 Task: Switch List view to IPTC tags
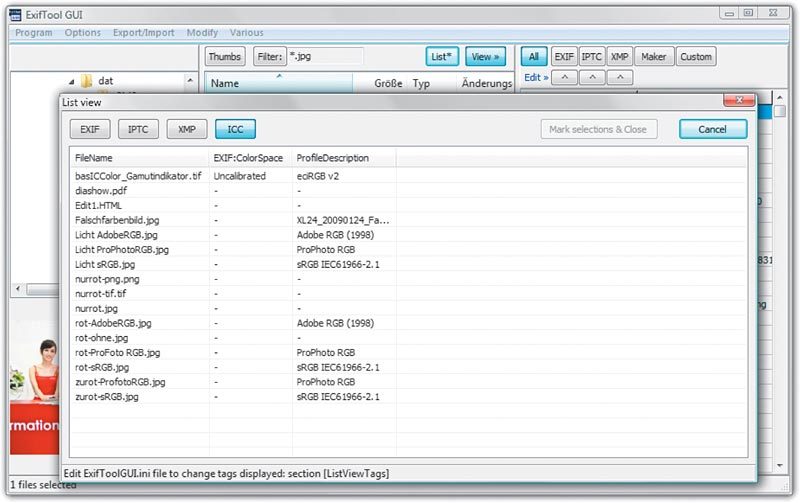pos(138,129)
